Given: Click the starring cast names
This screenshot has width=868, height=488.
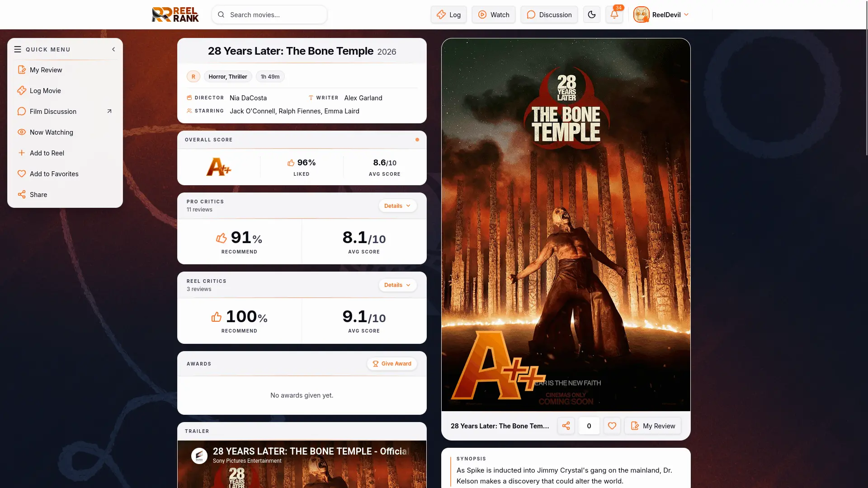Looking at the screenshot, I should click(x=294, y=111).
